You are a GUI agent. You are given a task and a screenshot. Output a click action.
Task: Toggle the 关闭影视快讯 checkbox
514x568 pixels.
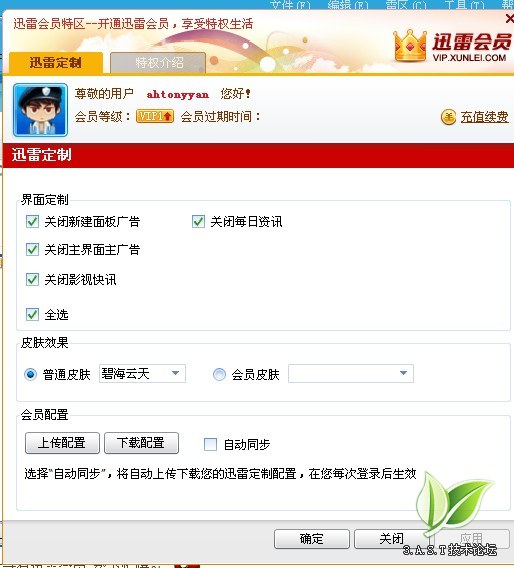[32, 279]
